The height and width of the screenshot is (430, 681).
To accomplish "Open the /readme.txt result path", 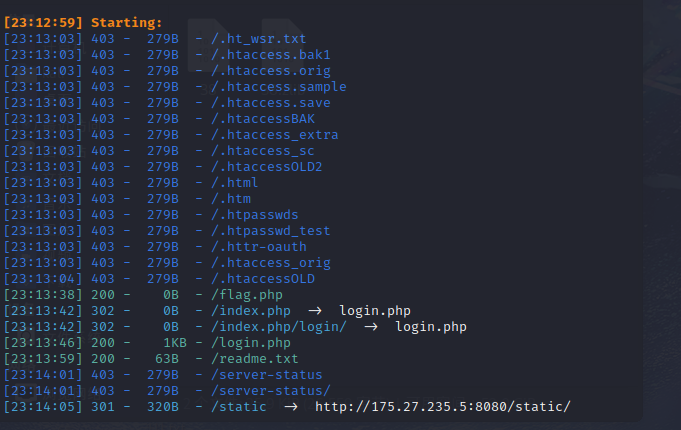I will pyautogui.click(x=255, y=359).
